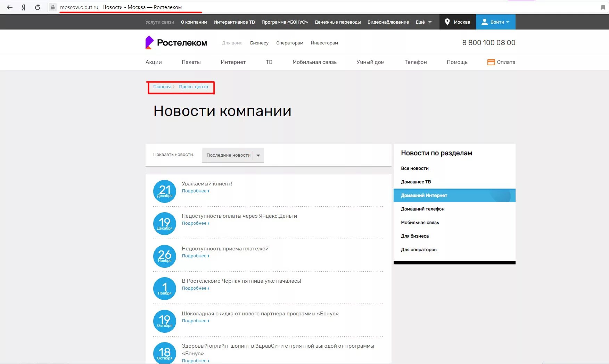Switch to Бизнесу section

259,43
